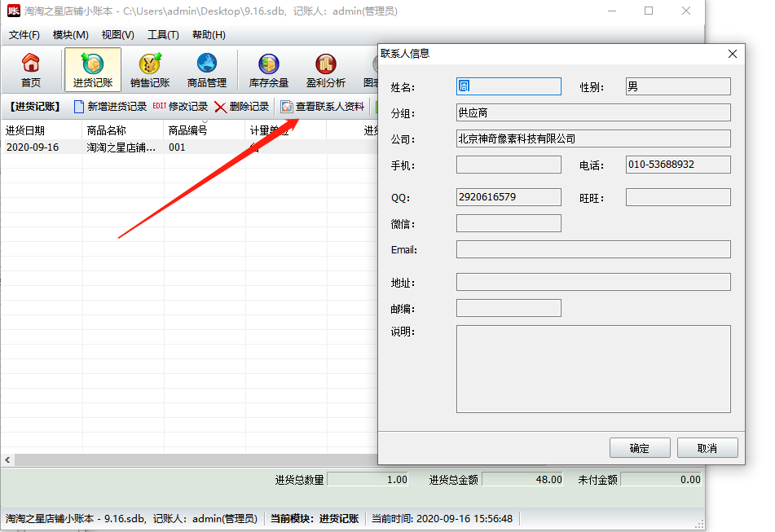Viewport: 775px width, 532px height.
Task: Select the 2020-09-16 record date cell
Action: pyautogui.click(x=42, y=147)
